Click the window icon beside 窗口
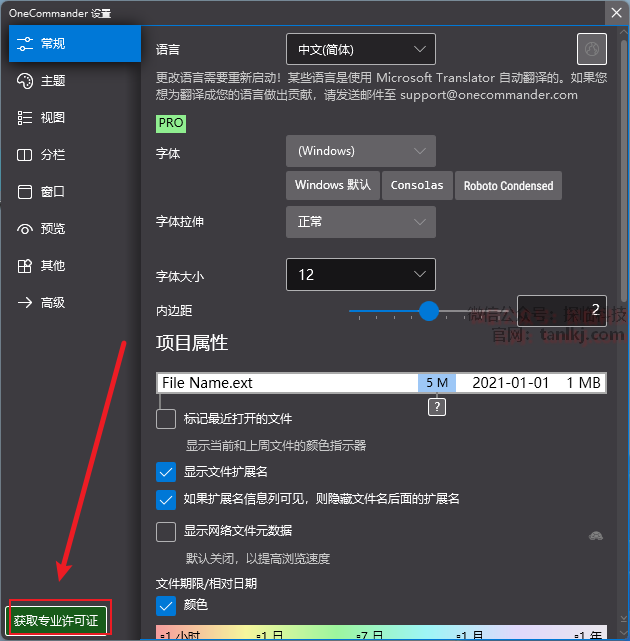Screen dimensions: 630x641 point(25,192)
